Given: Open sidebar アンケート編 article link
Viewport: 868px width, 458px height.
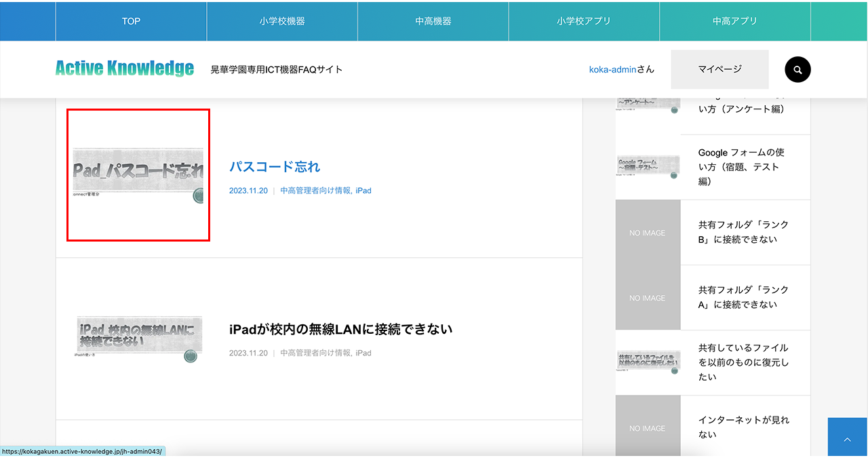Looking at the screenshot, I should (741, 108).
